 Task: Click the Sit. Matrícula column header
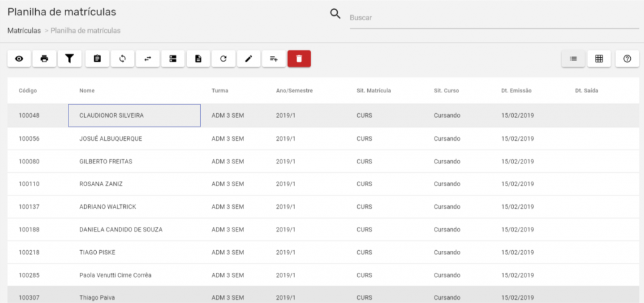pos(374,91)
